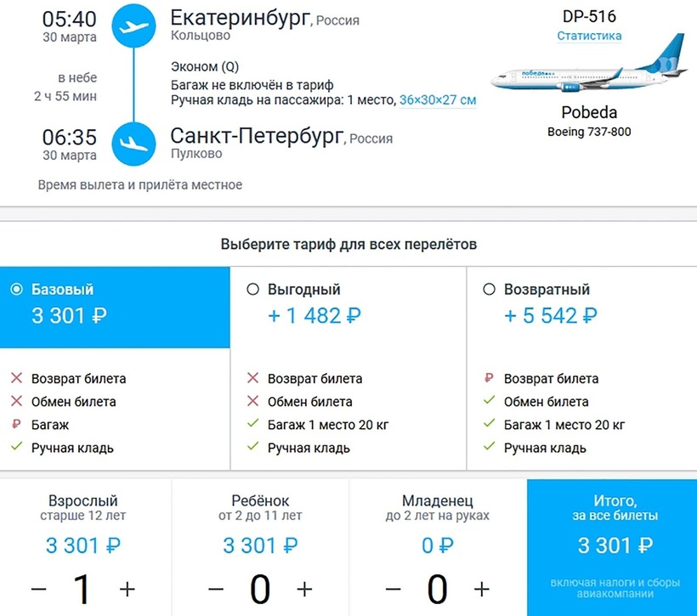Add one Ребёнок passenger with the plus button
697x616 pixels.
click(304, 589)
